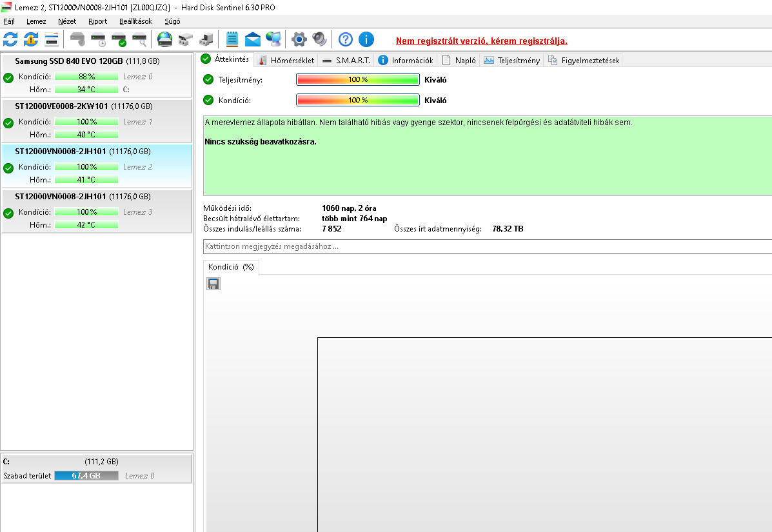Screen dimensions: 772x532
Task: Click the disk icon with green checkmark
Action: tap(119, 39)
